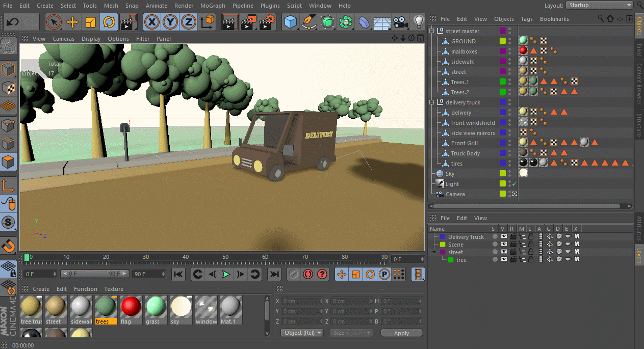Select the Rotate tool in top toolbar
Image resolution: width=644 pixels, height=349 pixels.
pos(109,22)
